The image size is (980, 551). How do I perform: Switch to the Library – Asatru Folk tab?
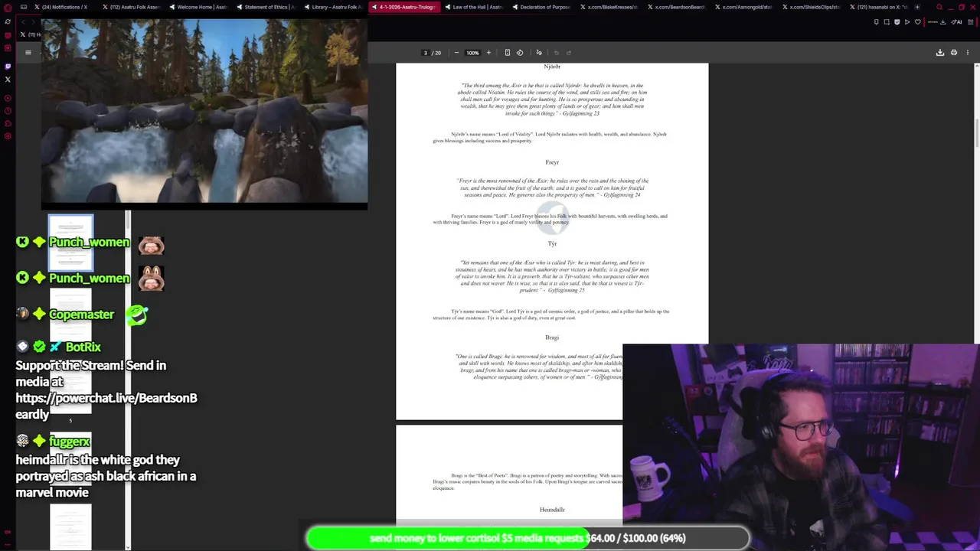tap(333, 7)
